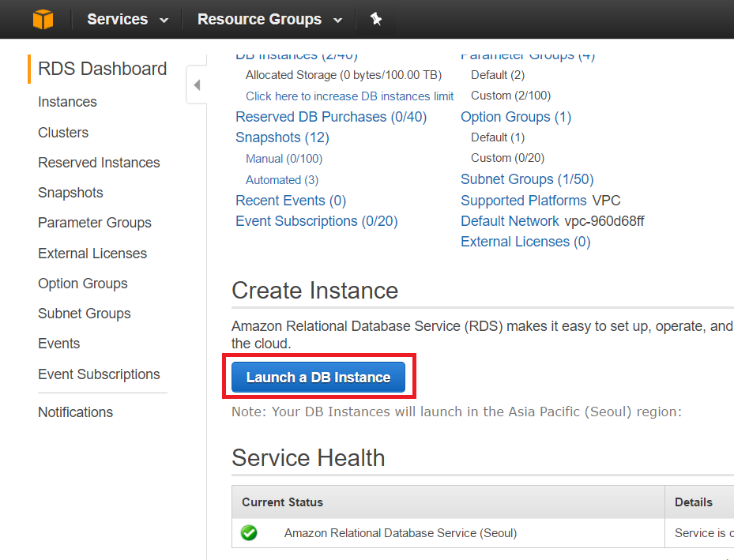Screen dimensions: 734x560
Task: Click 'Allocated Storage (0 bytes/100.00 TB)' text
Action: (344, 75)
